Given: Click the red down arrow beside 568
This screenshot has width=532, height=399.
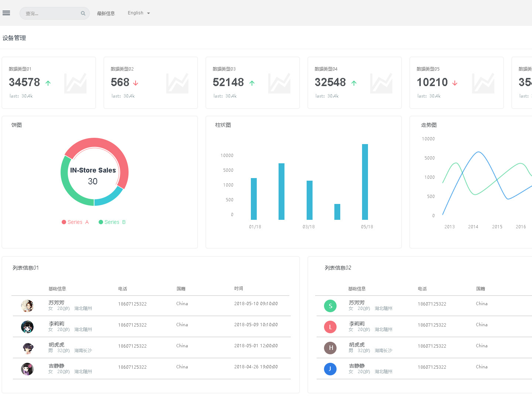Looking at the screenshot, I should click(136, 83).
